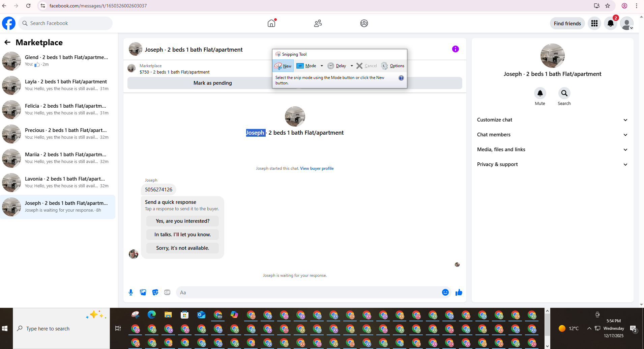This screenshot has height=349, width=644.
Task: Open the Facebook home feed icon
Action: tap(271, 23)
